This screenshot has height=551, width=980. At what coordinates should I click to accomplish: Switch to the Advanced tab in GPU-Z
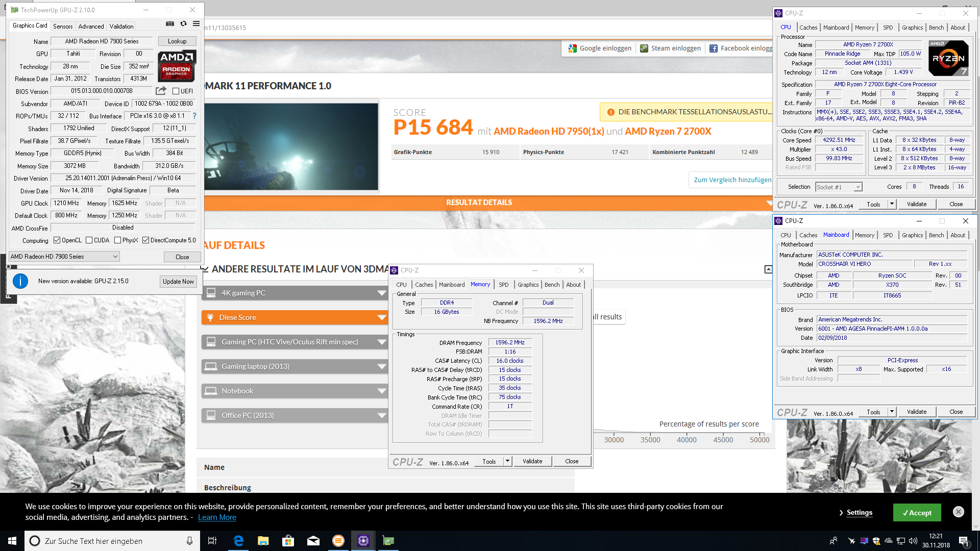pyautogui.click(x=91, y=26)
